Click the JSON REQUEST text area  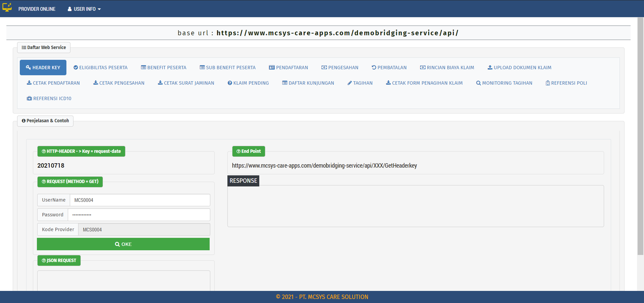tap(123, 280)
